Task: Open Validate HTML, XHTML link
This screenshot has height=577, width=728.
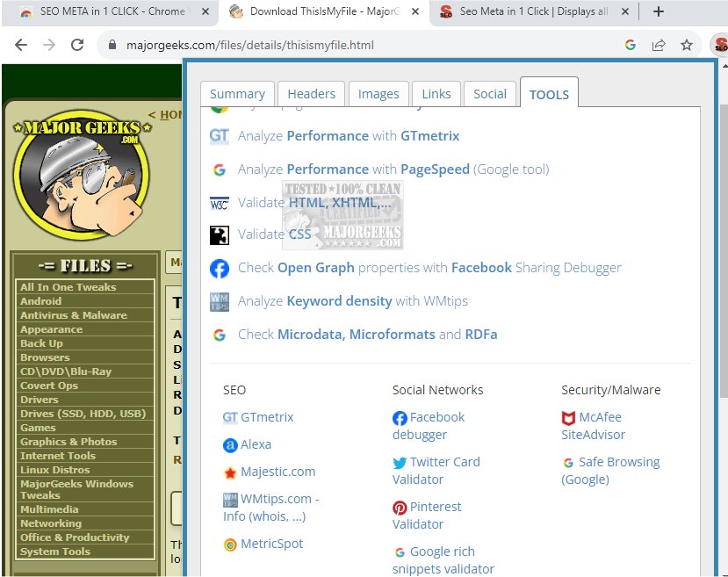Action: tap(314, 203)
